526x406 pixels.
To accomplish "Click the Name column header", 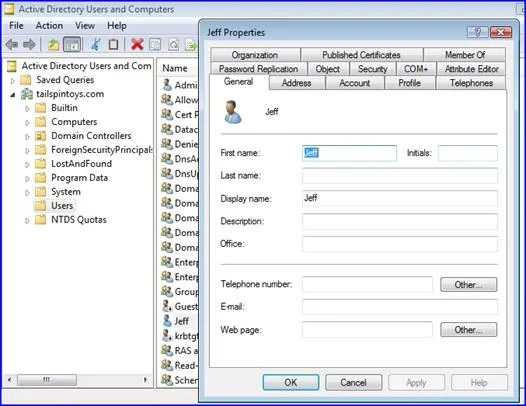I will pos(175,68).
